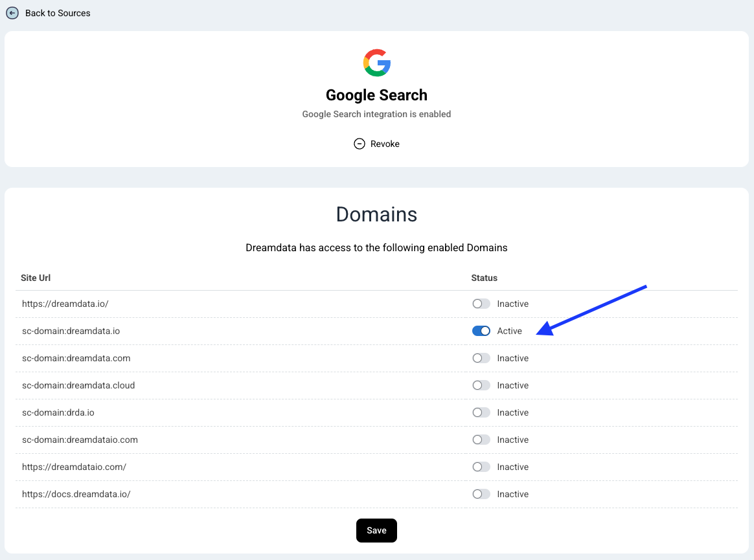Disable the sc-domain:dreamdata.io toggle
Image resolution: width=754 pixels, height=560 pixels.
481,331
